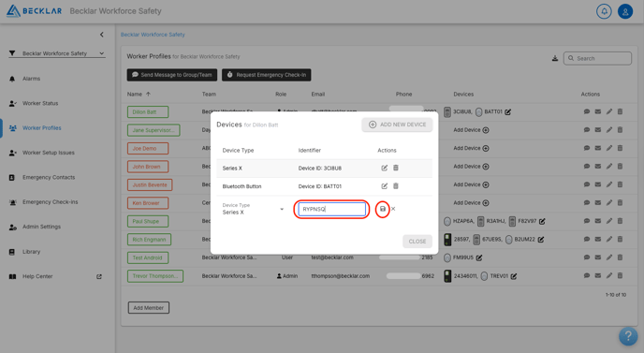Send chat message to Trevor Thompson

pos(587,275)
